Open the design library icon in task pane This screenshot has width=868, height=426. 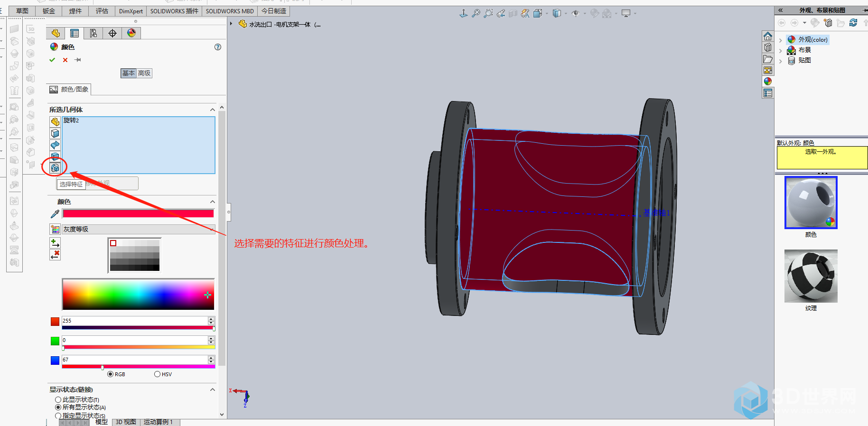click(768, 47)
